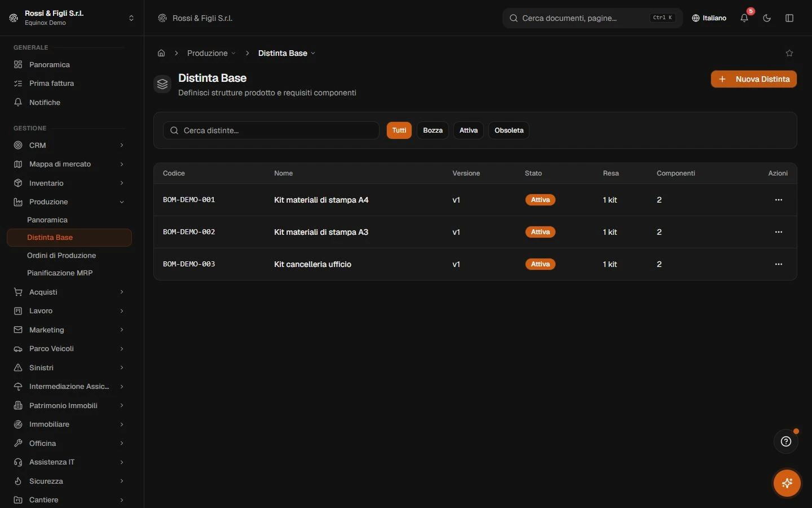Viewport: 812px width, 508px height.
Task: Open actions menu for BOM-DEMO-003
Action: pyautogui.click(x=779, y=264)
